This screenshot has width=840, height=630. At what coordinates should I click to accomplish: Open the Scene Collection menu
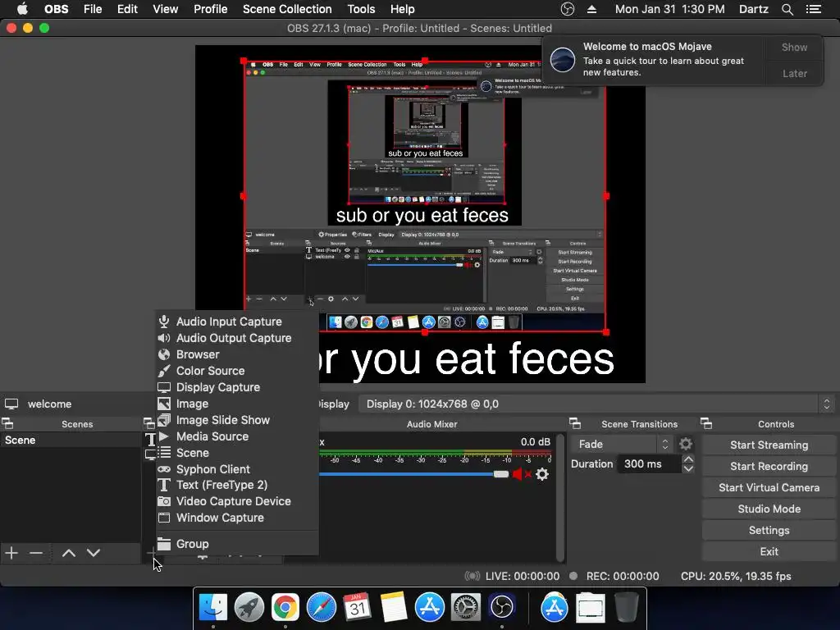(x=287, y=9)
